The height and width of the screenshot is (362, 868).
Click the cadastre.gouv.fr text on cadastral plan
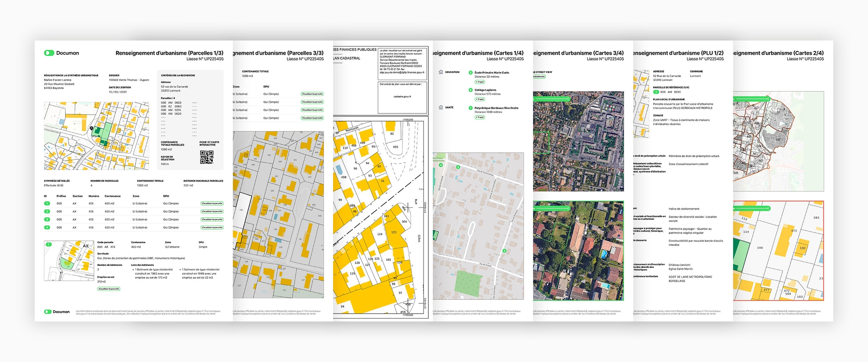pyautogui.click(x=402, y=96)
